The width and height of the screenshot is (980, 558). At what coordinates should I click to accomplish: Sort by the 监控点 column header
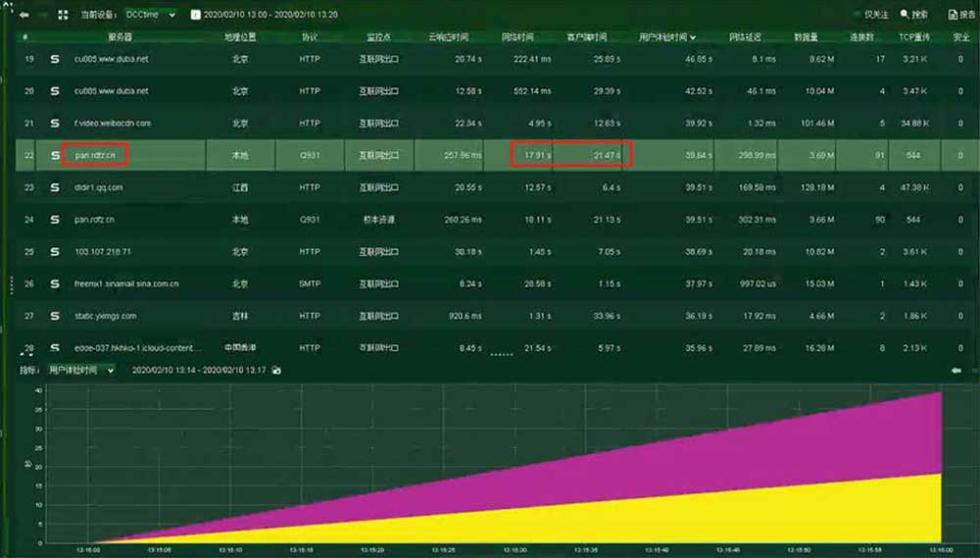tap(378, 37)
